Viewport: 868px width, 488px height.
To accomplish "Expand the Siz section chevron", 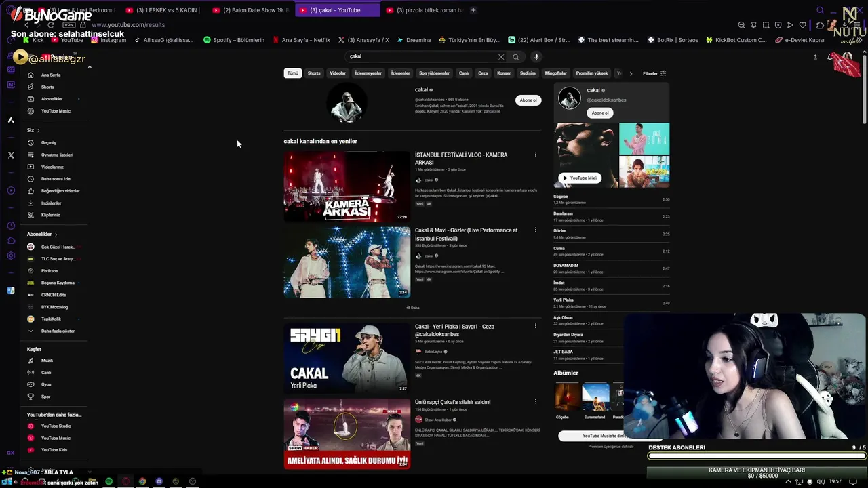I will coord(38,130).
